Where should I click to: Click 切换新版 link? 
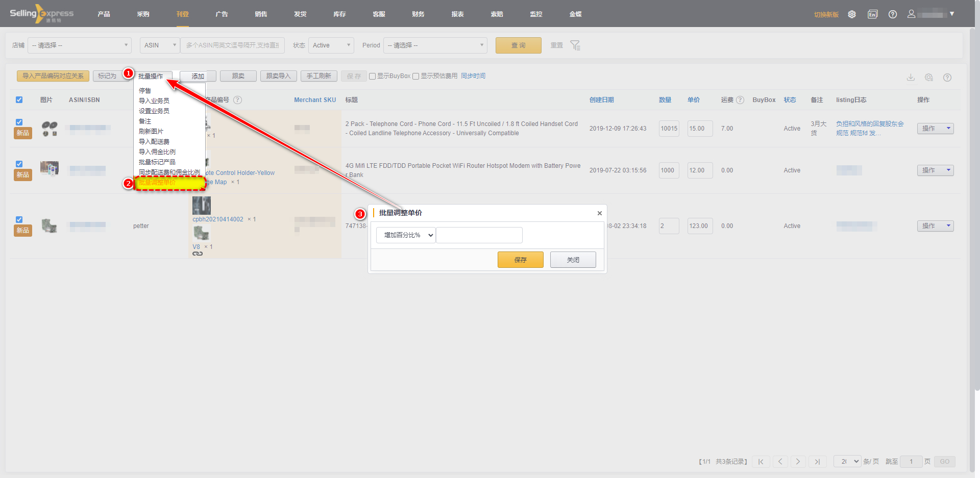click(826, 15)
